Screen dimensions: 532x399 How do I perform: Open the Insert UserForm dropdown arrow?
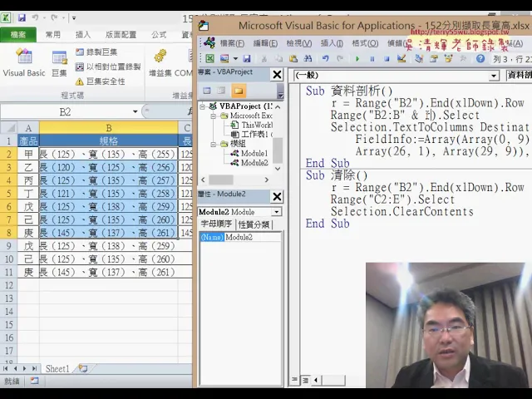tap(235, 59)
